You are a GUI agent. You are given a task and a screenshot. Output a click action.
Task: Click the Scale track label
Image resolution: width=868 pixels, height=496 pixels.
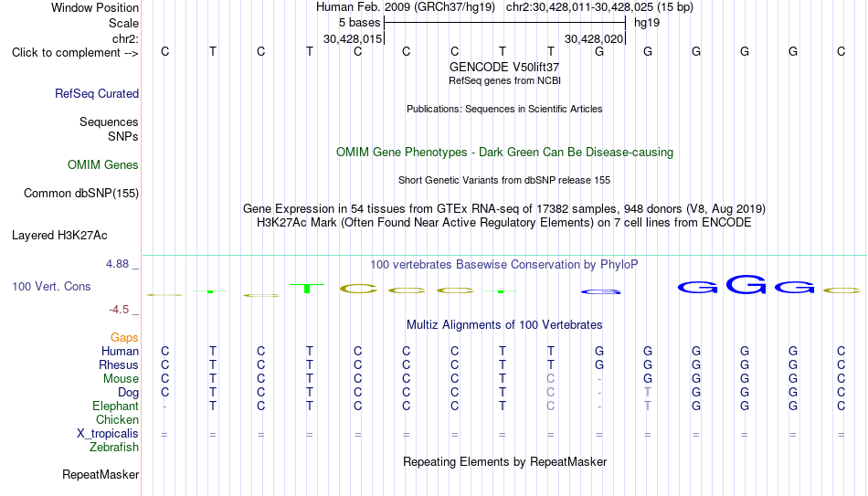[x=124, y=23]
